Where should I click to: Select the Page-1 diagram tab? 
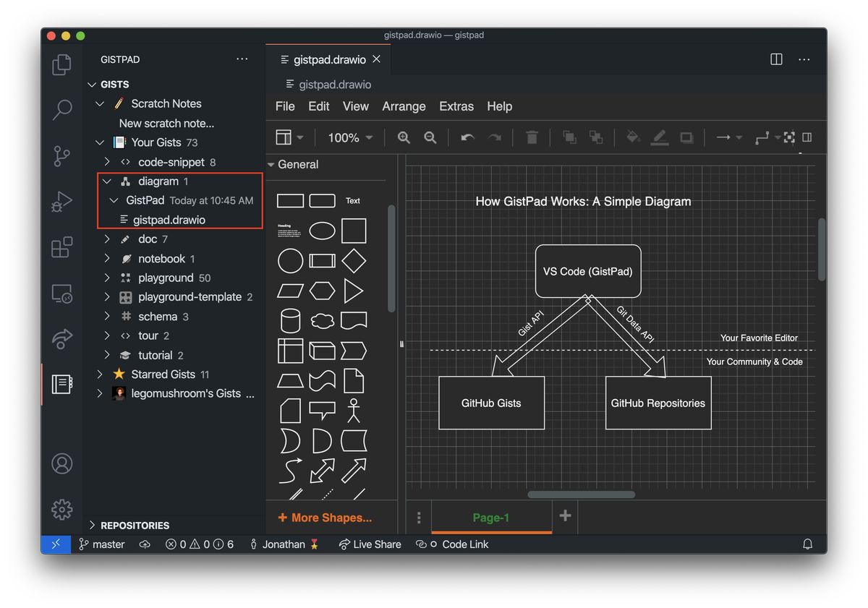pos(491,517)
